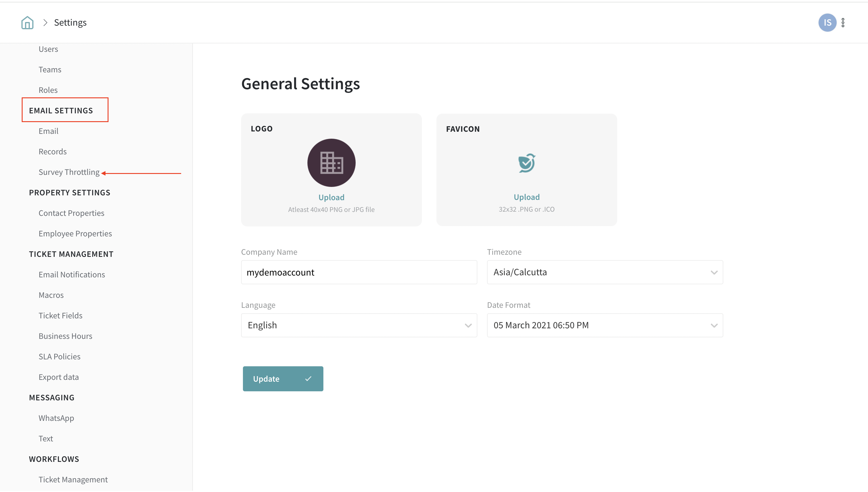This screenshot has width=868, height=492.
Task: Click checkmark icon on Update button
Action: [308, 378]
